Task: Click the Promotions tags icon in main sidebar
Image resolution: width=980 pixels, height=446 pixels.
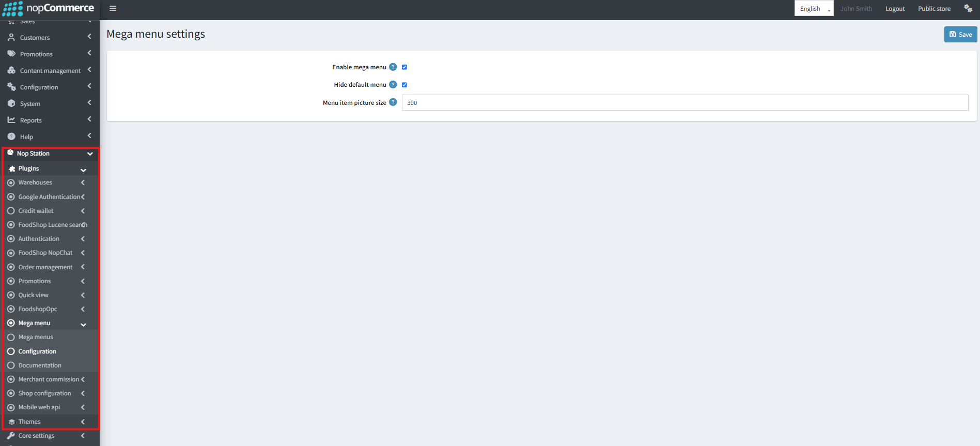Action: (11, 54)
